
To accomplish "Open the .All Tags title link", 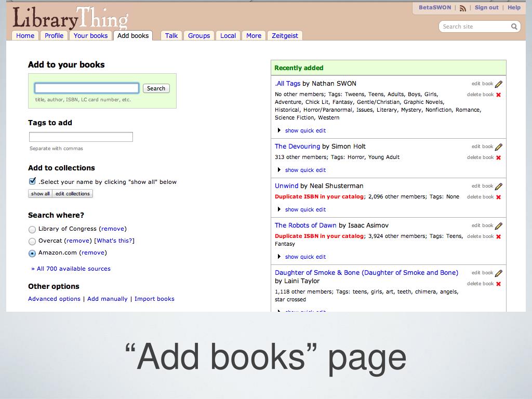I will tap(288, 84).
